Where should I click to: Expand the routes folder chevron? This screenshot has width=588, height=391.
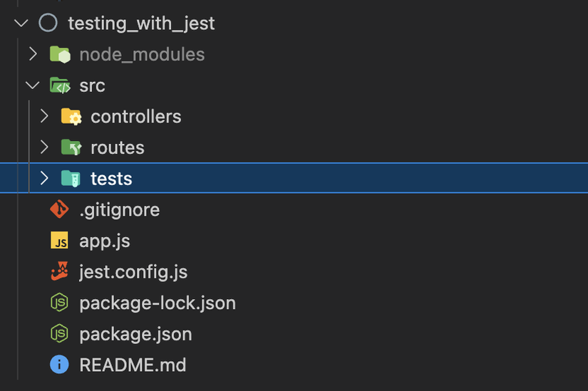pyautogui.click(x=44, y=147)
